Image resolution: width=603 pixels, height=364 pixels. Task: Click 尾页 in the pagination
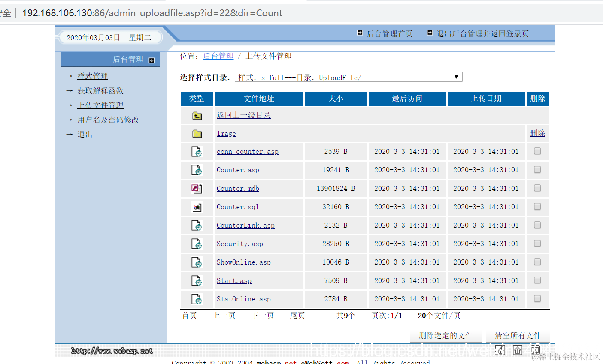tap(297, 316)
